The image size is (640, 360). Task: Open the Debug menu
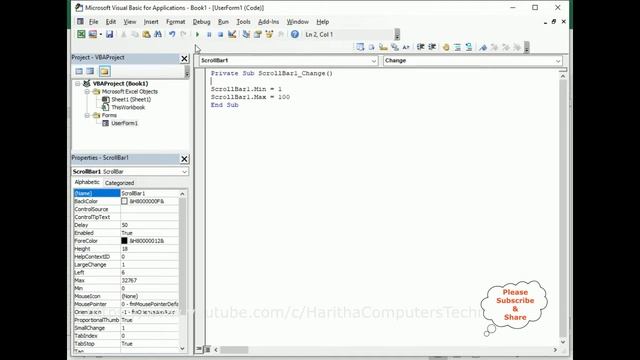coord(201,22)
